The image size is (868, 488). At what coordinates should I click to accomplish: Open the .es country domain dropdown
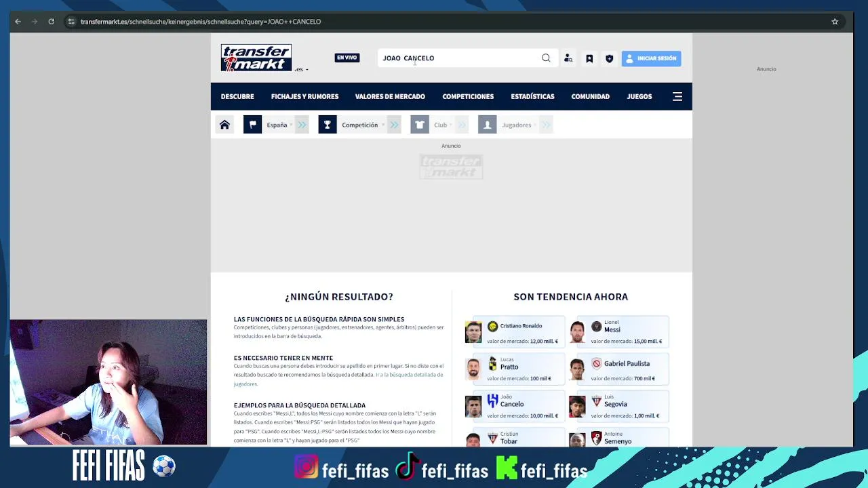click(301, 69)
